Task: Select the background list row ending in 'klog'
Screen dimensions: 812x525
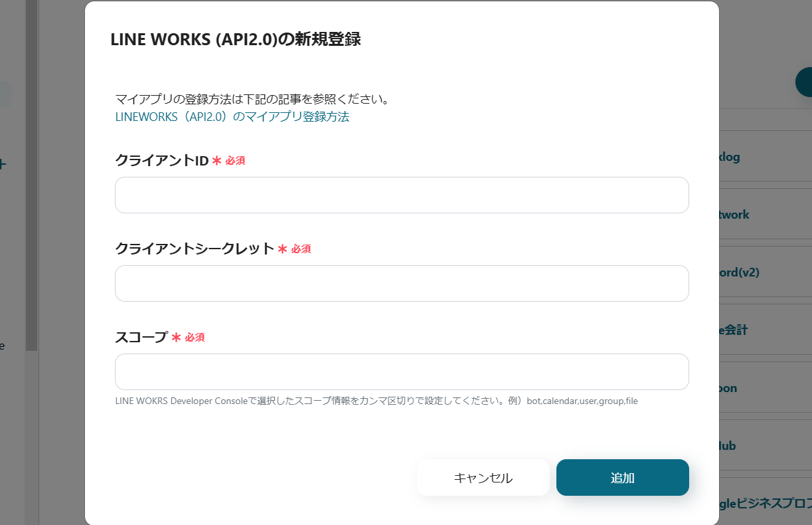Action: (x=766, y=157)
